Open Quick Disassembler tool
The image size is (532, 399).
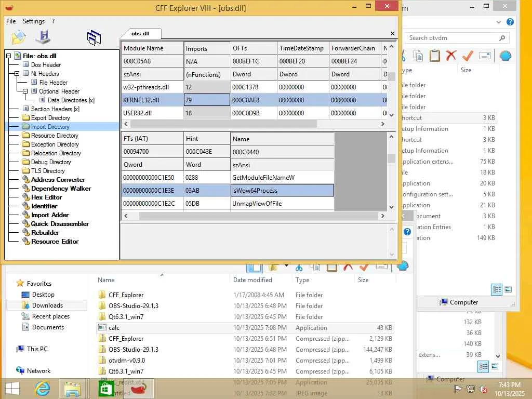(x=60, y=223)
